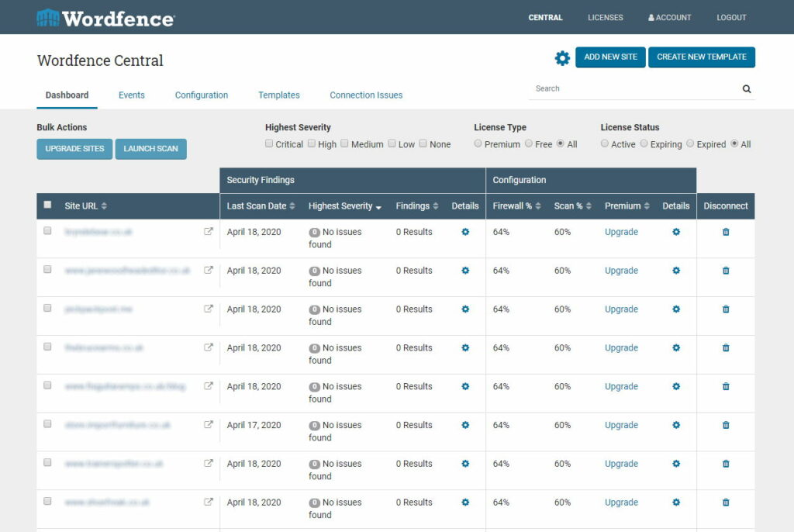Check the High severity filter
This screenshot has height=532, width=794.
(312, 143)
